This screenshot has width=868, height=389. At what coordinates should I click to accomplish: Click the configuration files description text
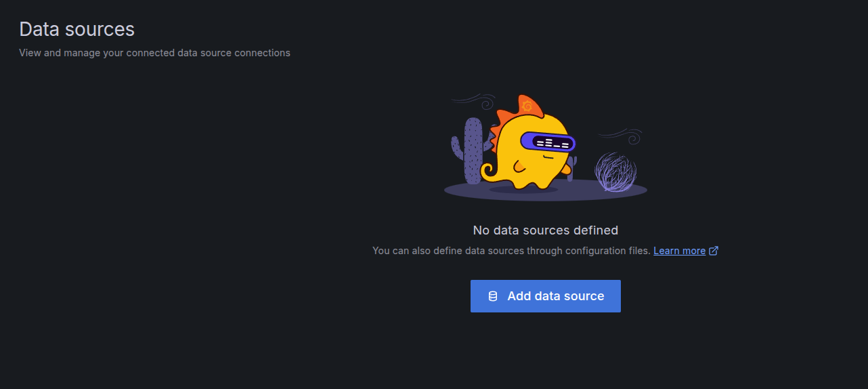[511, 251]
